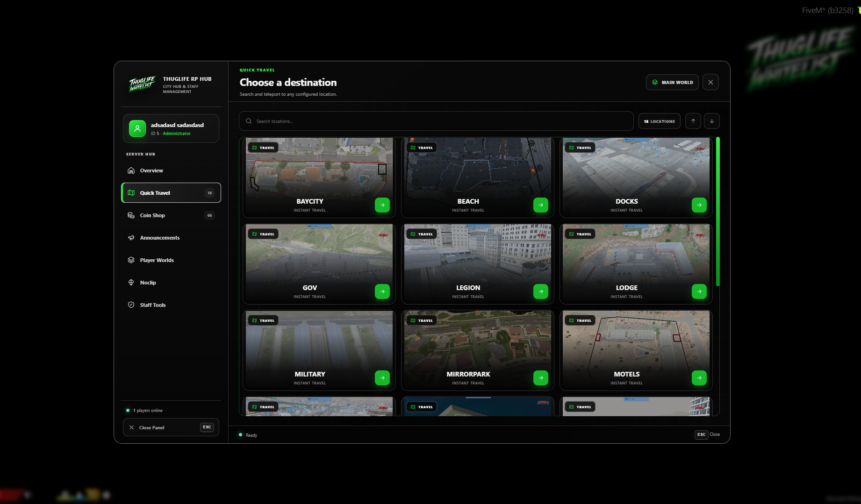861x504 pixels.
Task: Teleport to Beach with green arrow
Action: click(x=540, y=205)
